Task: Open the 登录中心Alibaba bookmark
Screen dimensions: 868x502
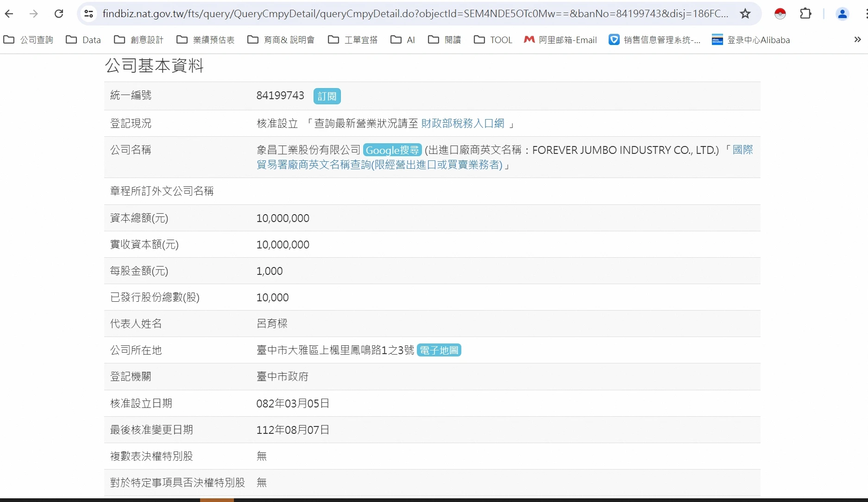Action: click(x=751, y=40)
